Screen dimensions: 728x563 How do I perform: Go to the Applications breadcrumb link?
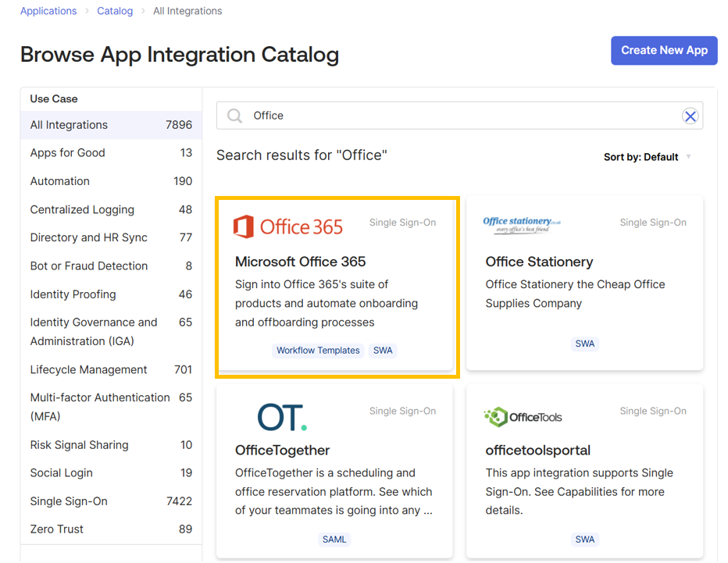coord(48,11)
